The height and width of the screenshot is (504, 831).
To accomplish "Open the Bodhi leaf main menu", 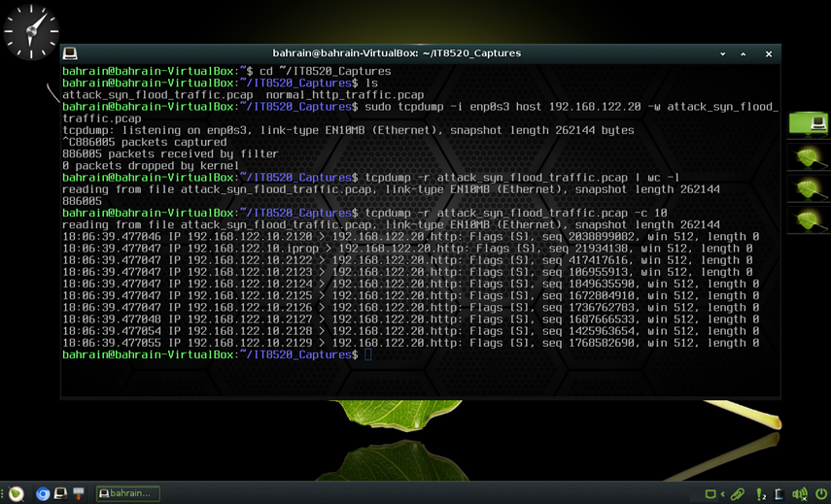I will pos(17,493).
